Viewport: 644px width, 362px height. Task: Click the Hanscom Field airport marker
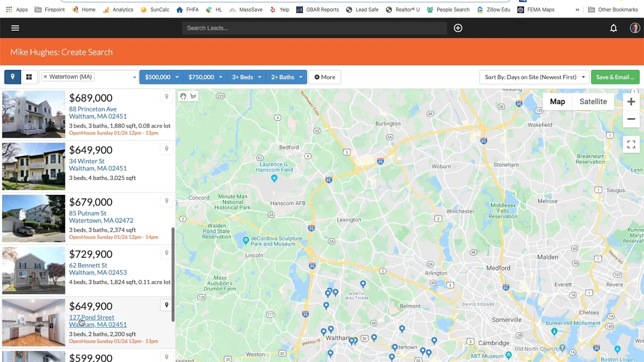(274, 178)
